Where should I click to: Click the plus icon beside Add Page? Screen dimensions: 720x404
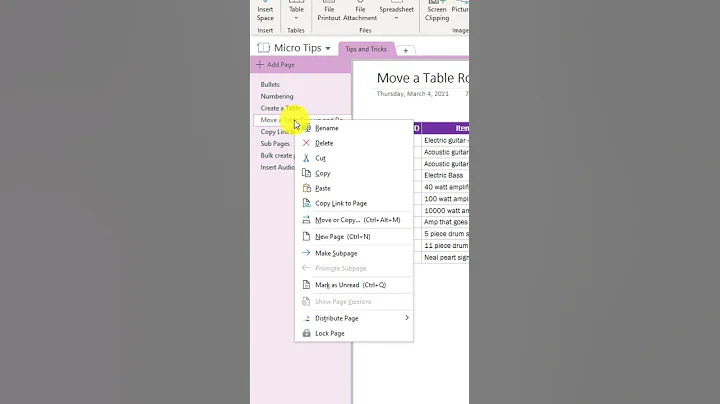[x=260, y=65]
